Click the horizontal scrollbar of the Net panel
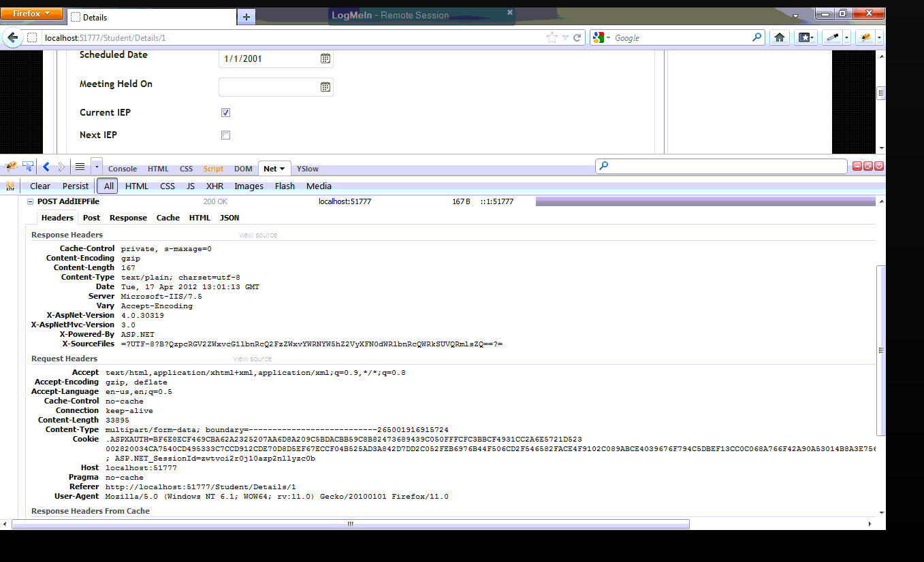Image resolution: width=924 pixels, height=562 pixels. [351, 524]
